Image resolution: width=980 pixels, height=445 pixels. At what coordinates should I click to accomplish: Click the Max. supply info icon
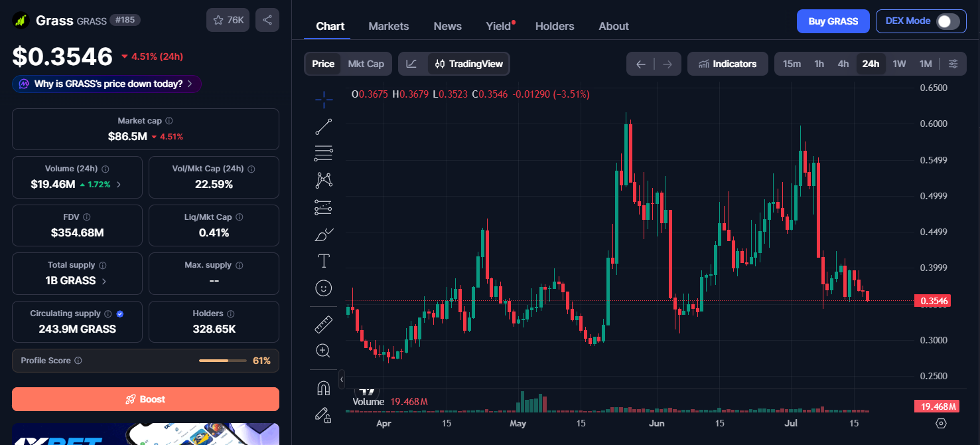[240, 265]
